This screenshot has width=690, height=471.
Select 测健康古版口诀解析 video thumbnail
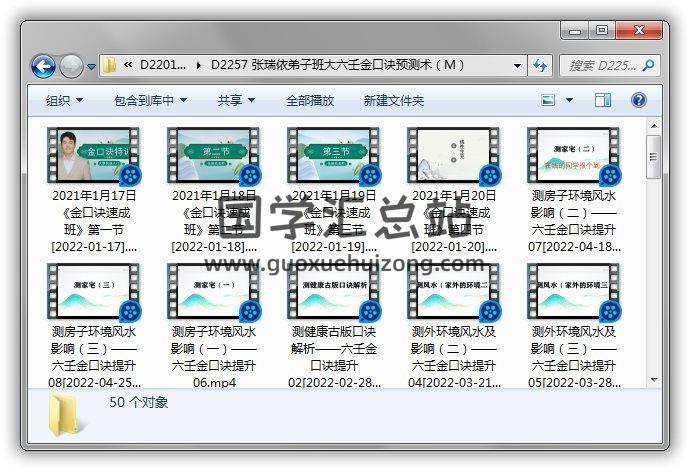(x=333, y=291)
